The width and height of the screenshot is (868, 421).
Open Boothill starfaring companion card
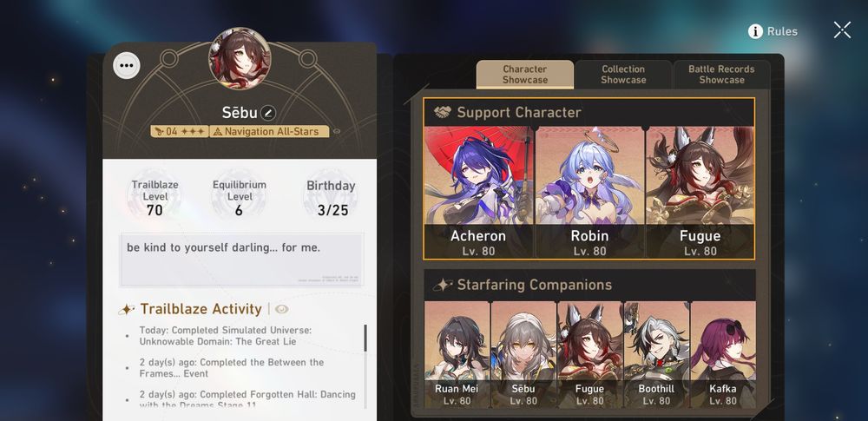656,354
